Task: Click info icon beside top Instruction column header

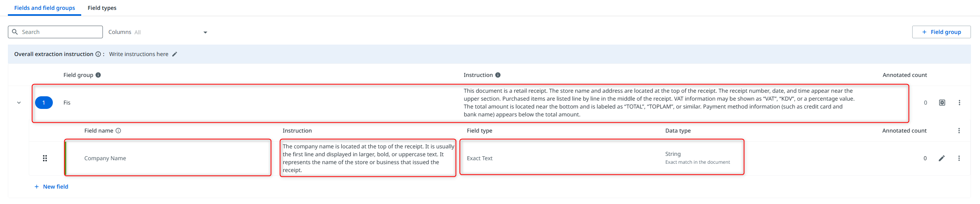Action: tap(498, 75)
